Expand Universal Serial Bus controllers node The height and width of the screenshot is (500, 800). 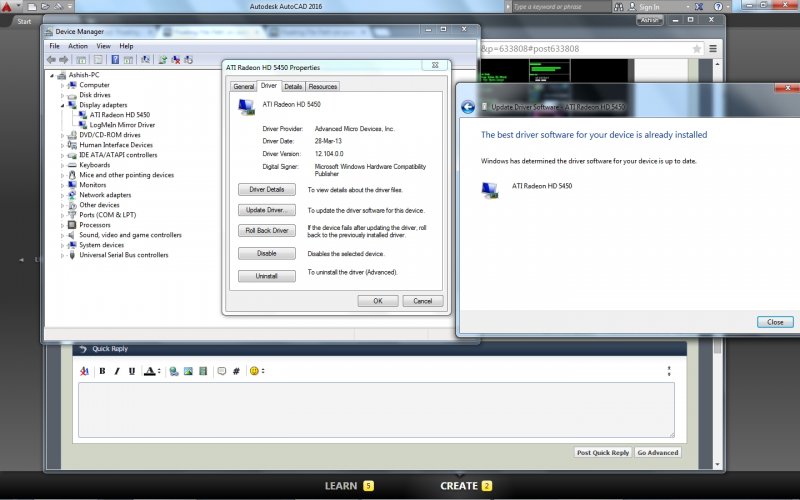(x=62, y=255)
